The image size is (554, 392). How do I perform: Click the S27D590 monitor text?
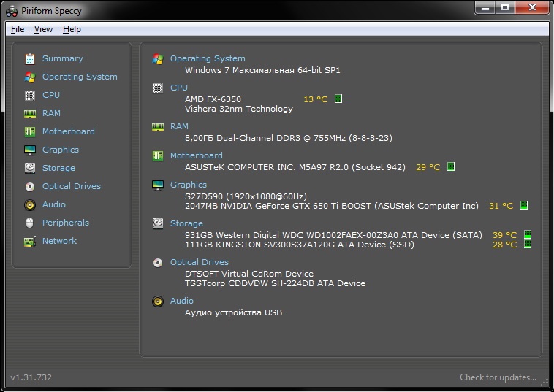[x=246, y=196]
